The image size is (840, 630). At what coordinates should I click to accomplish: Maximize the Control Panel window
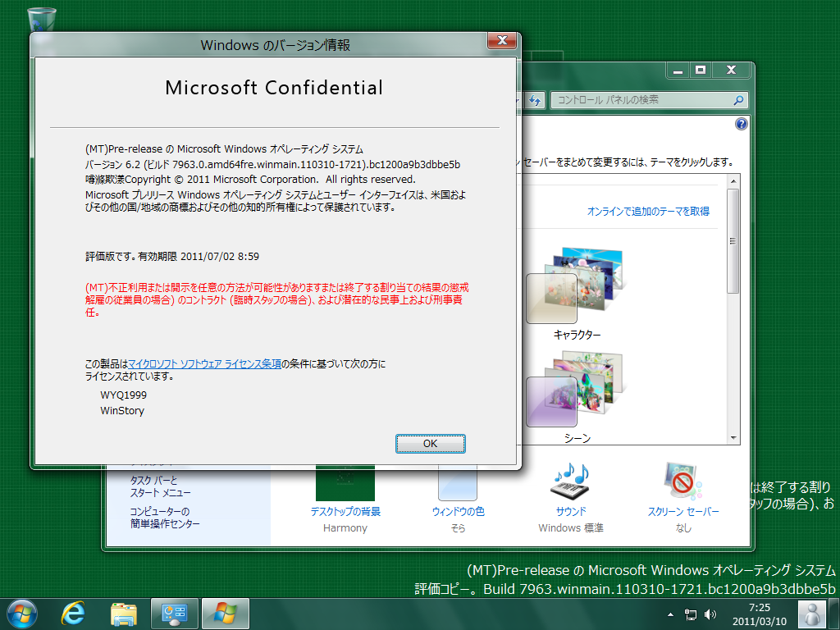701,71
